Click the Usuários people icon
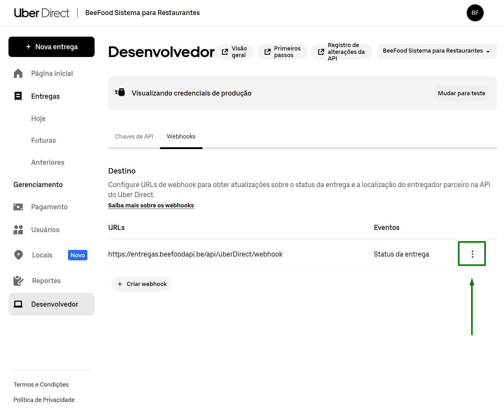This screenshot has width=504, height=420. (18, 230)
